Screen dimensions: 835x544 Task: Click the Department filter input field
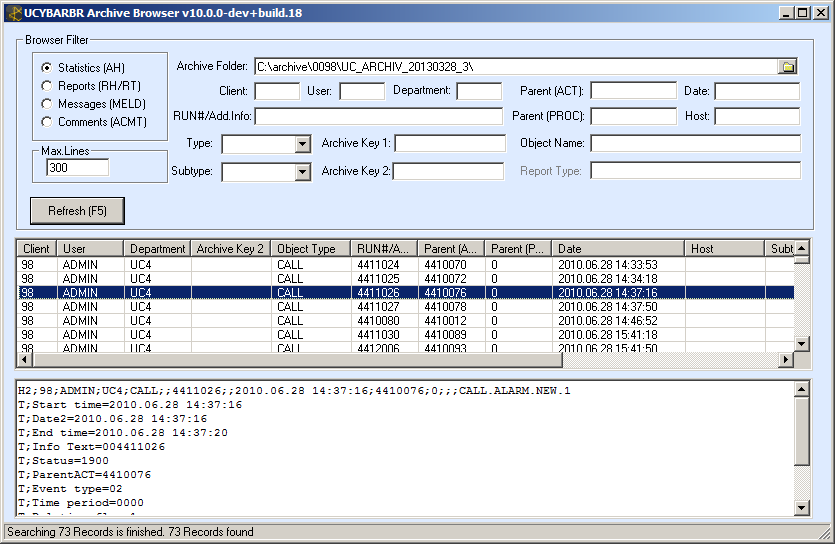[x=479, y=91]
